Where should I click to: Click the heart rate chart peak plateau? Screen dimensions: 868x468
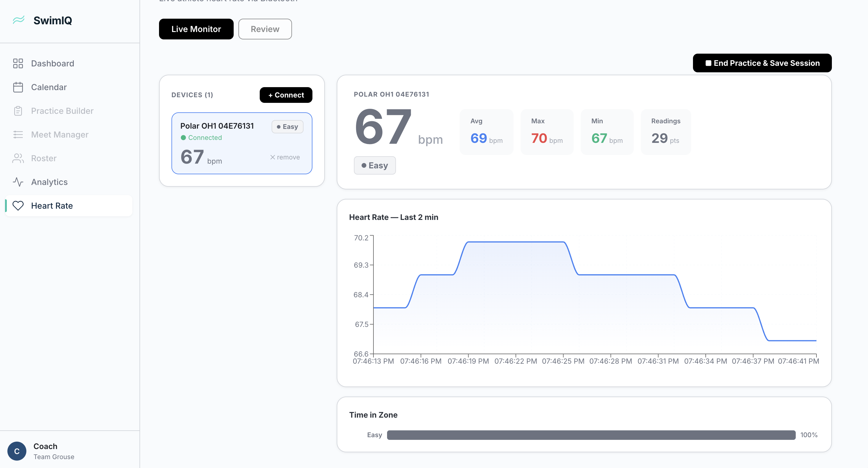pos(516,242)
